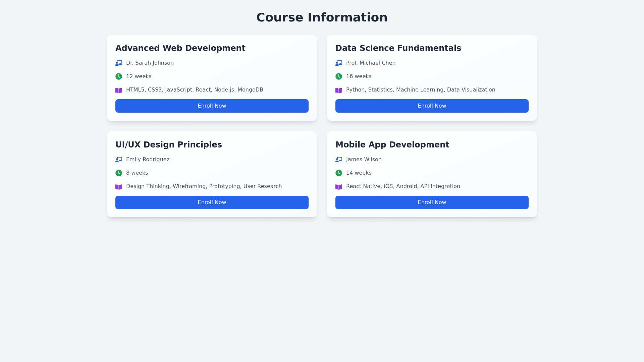Enroll in Mobile App Development course
The width and height of the screenshot is (644, 362).
pos(432,202)
